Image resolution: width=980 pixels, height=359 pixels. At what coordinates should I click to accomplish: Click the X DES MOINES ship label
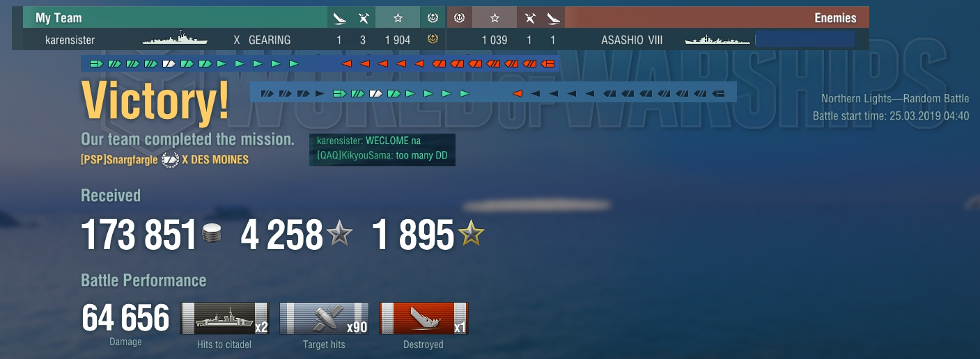[215, 159]
